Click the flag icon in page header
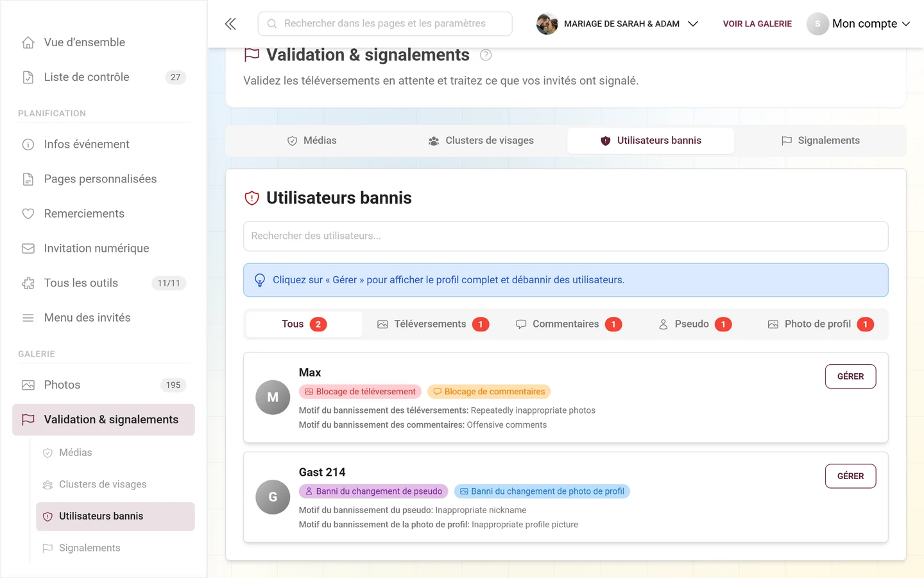 point(252,55)
